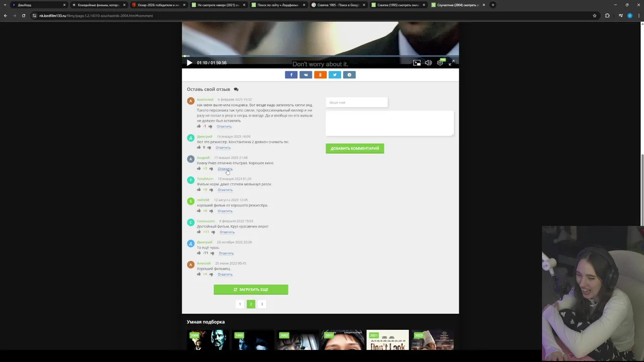Select current comments page 2
Viewport: 644px width, 362px height.
coord(251,304)
